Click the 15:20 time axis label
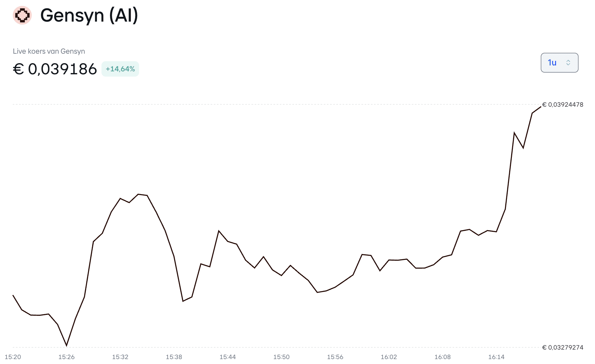This screenshot has width=595, height=364. pyautogui.click(x=13, y=357)
